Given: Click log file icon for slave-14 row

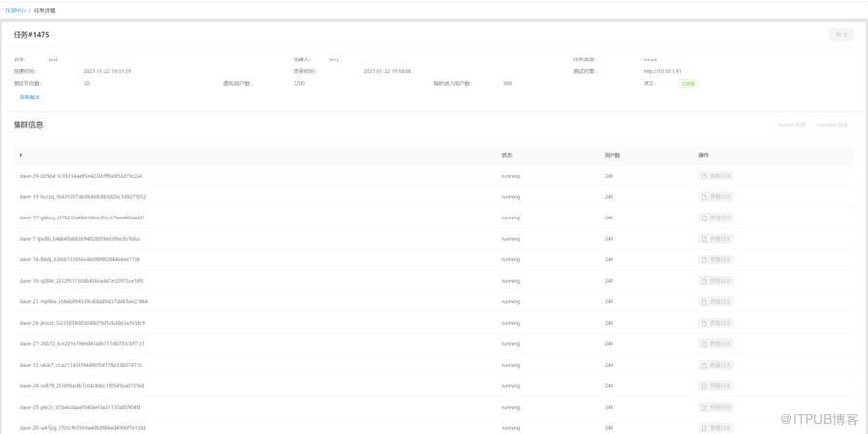Looking at the screenshot, I should (x=704, y=259).
